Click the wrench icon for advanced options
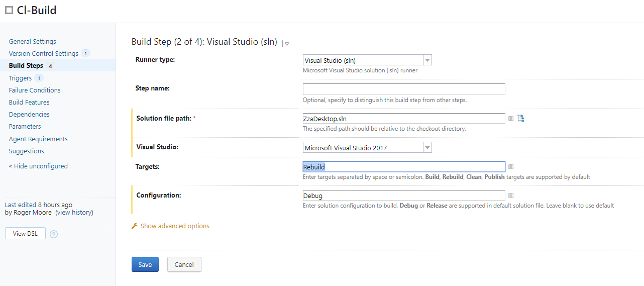This screenshot has height=286, width=644. [x=134, y=226]
